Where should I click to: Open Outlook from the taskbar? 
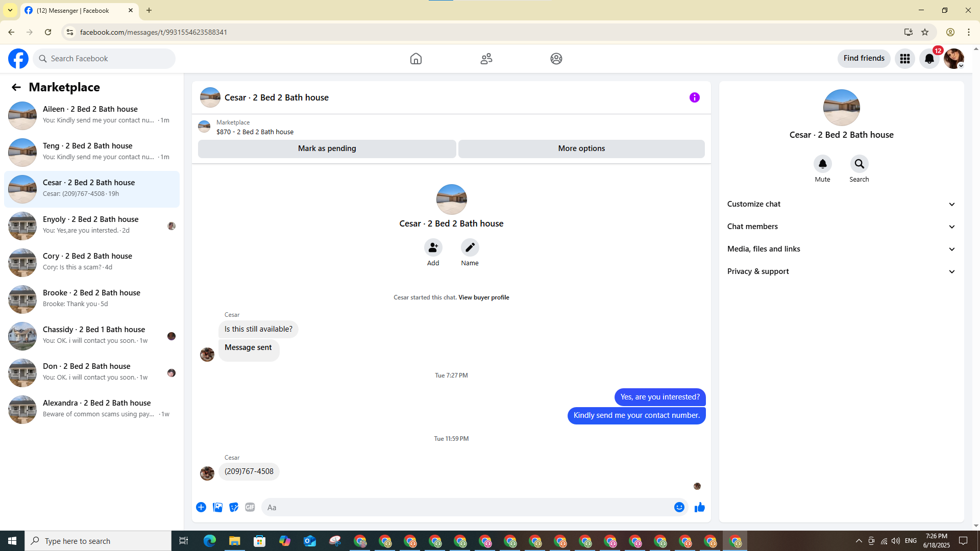coord(310,541)
